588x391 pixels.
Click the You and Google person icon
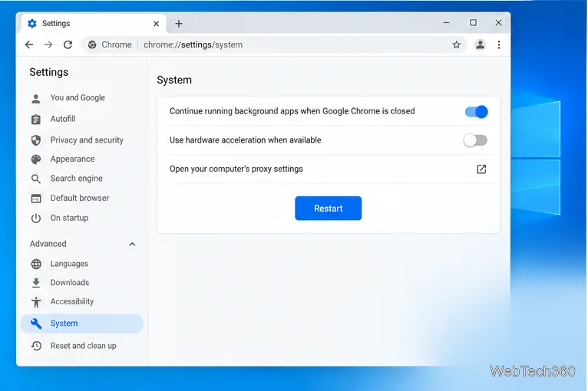coord(36,98)
